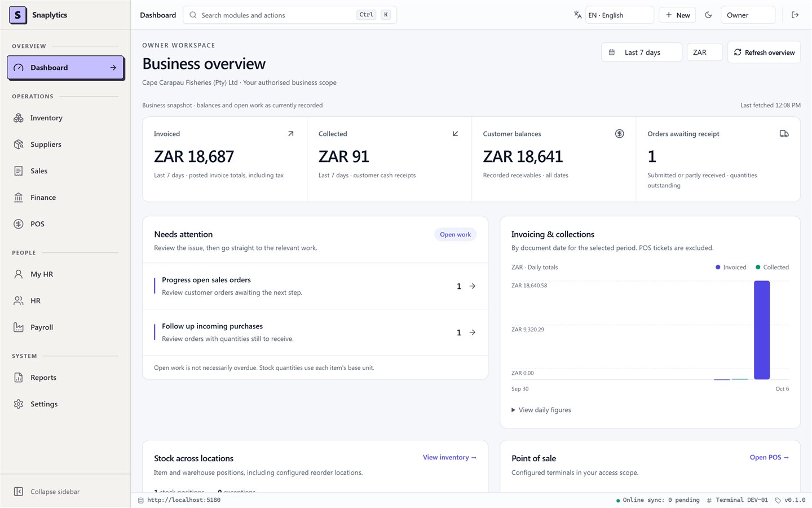Screen dimensions: 812x508
Task: Click the Settings gear icon
Action: 19,404
